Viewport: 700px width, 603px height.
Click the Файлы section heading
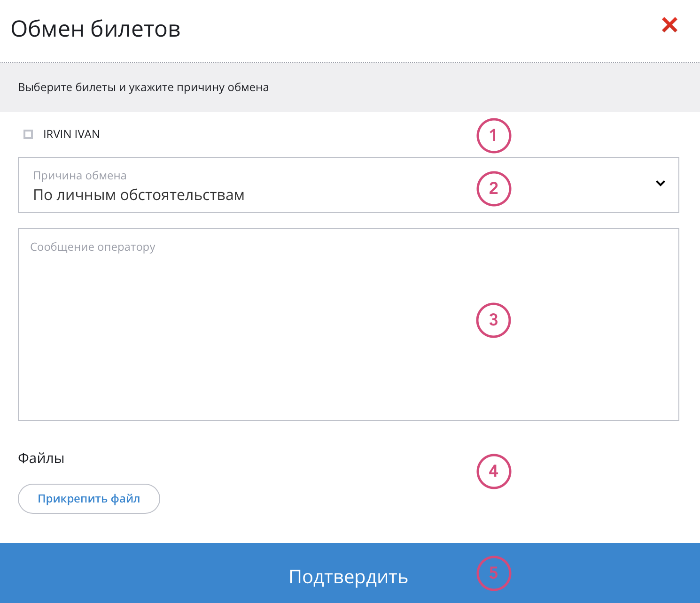click(x=41, y=458)
